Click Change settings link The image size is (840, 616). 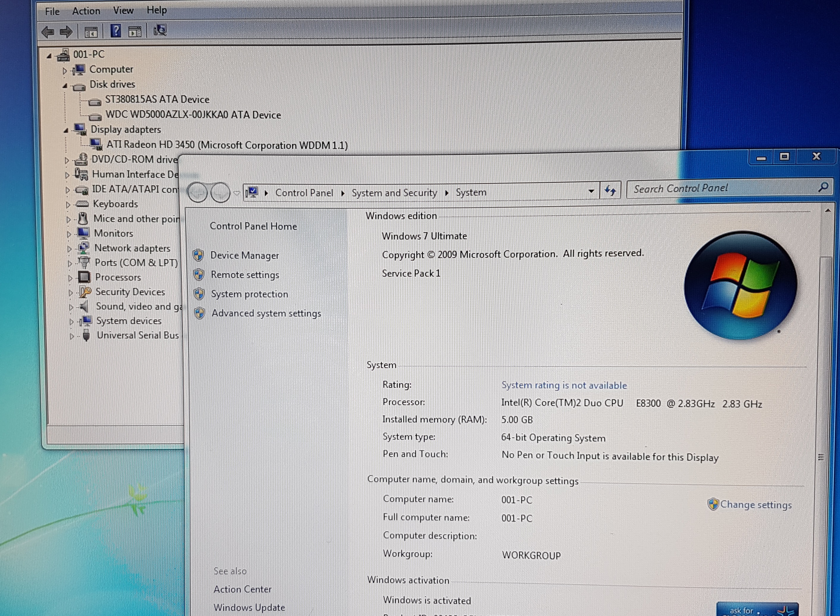tap(756, 505)
